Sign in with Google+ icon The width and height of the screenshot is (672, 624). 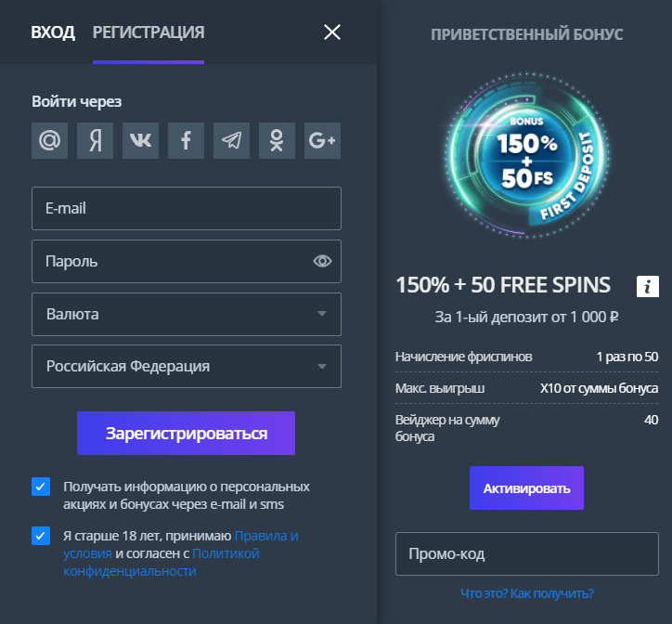(x=322, y=140)
